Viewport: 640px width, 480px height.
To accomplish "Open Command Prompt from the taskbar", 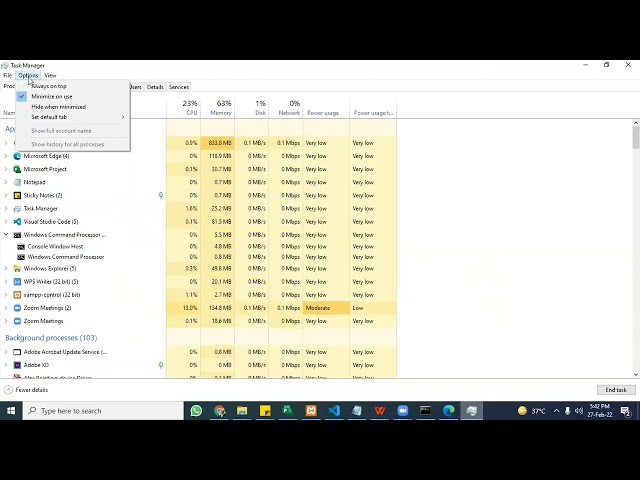I will [x=425, y=411].
